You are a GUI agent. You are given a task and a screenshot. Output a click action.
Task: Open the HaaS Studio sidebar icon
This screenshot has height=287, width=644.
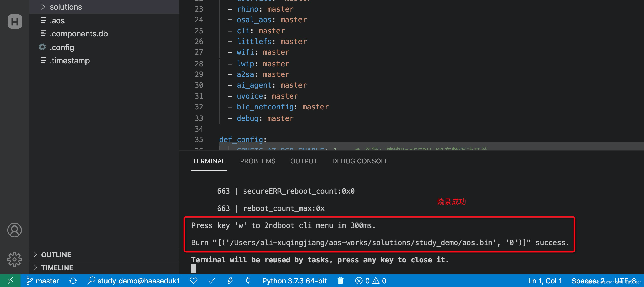(x=15, y=21)
